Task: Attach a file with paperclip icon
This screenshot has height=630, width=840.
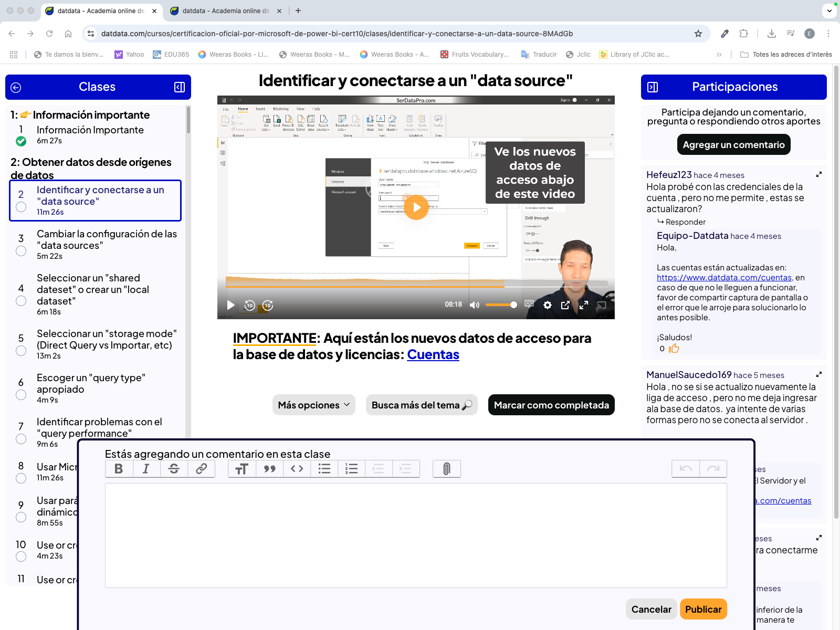Action: [447, 469]
